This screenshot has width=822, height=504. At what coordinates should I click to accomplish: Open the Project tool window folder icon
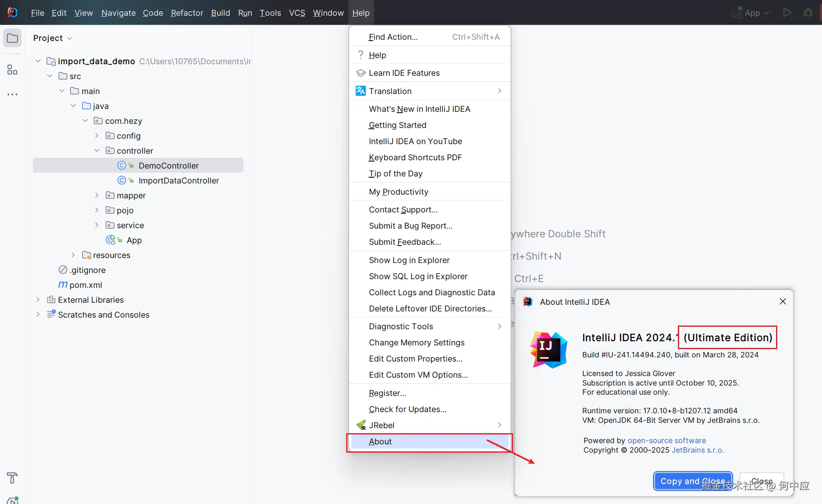12,39
